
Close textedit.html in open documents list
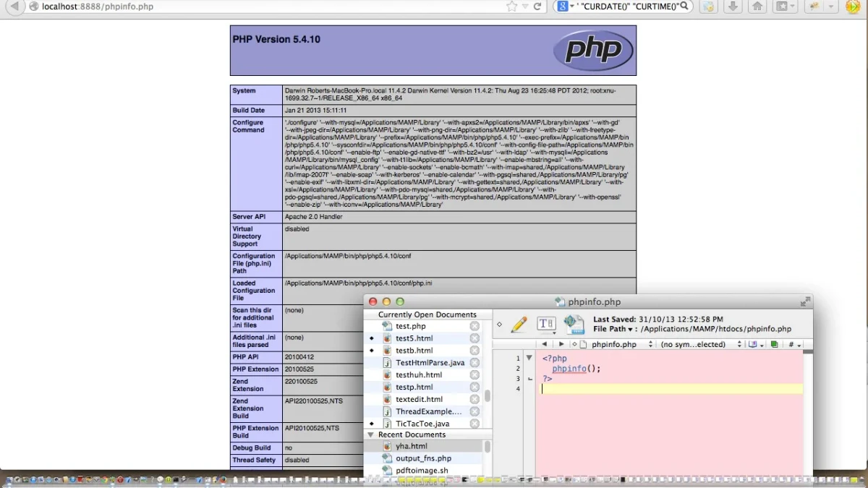[x=475, y=399]
